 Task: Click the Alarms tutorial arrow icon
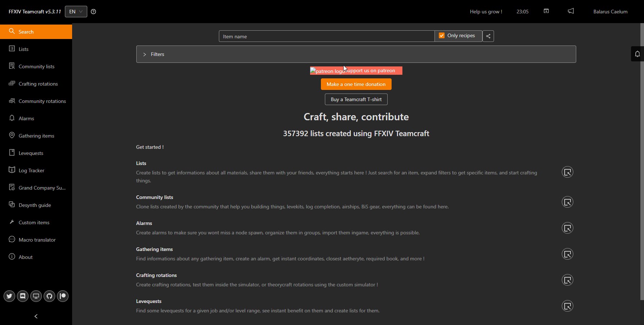pyautogui.click(x=568, y=228)
